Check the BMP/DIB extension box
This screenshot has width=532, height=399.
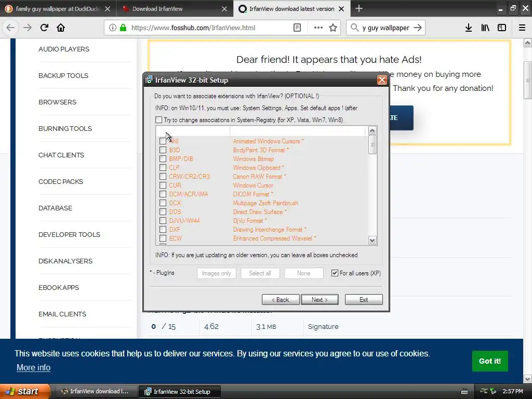click(163, 159)
